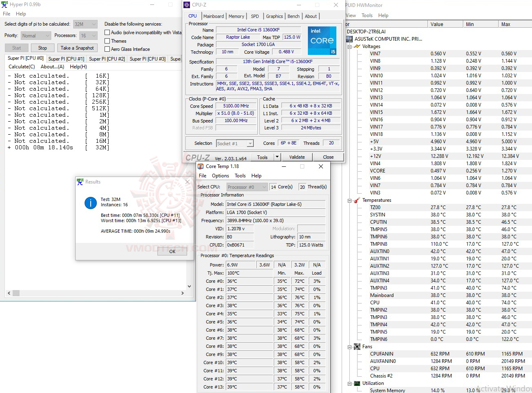The height and width of the screenshot is (393, 532).
Task: Click OK in the Results dialog
Action: [x=172, y=251]
